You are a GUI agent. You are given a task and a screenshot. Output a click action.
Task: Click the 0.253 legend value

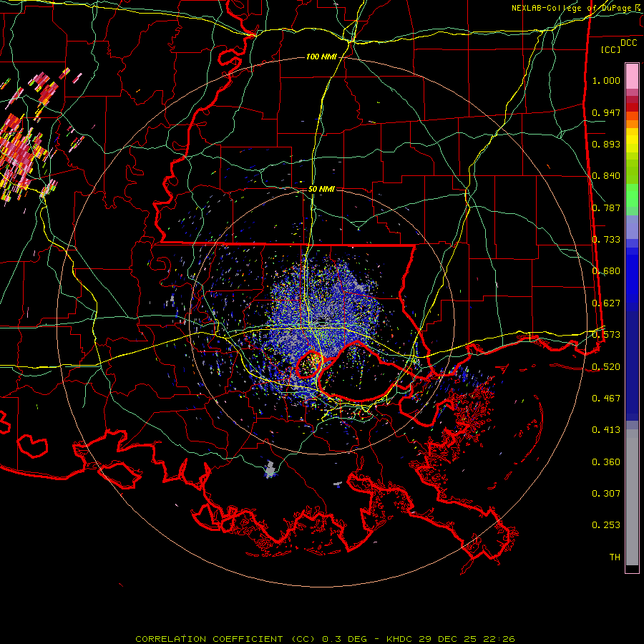pos(606,525)
